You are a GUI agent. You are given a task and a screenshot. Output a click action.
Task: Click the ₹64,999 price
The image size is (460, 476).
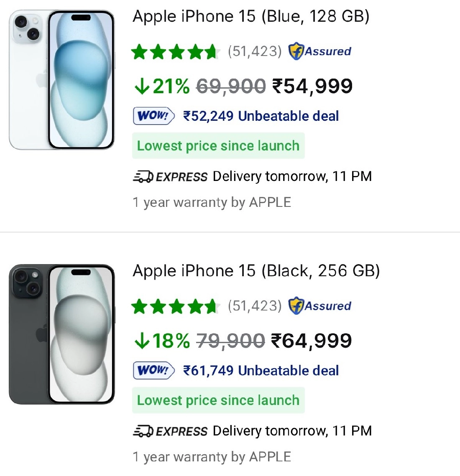coord(312,341)
